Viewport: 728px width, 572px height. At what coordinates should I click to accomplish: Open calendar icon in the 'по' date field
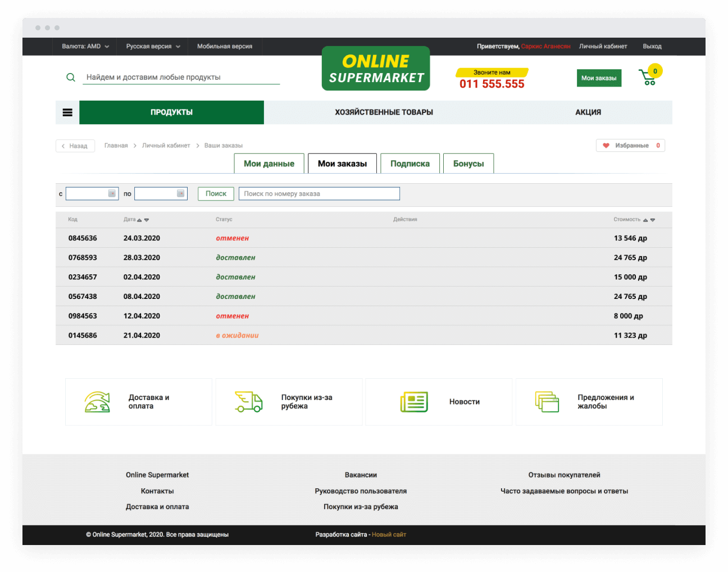pos(180,193)
